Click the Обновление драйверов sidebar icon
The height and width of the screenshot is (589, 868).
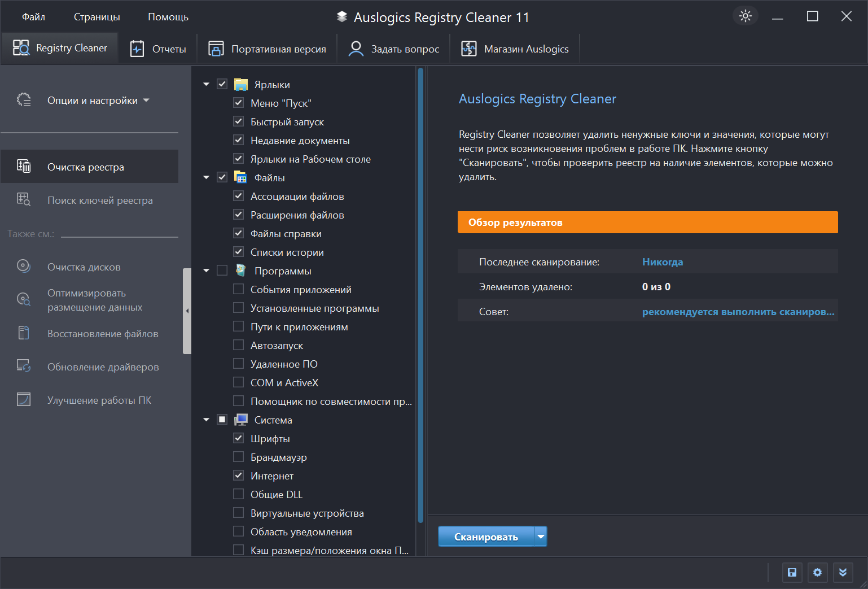coord(24,367)
